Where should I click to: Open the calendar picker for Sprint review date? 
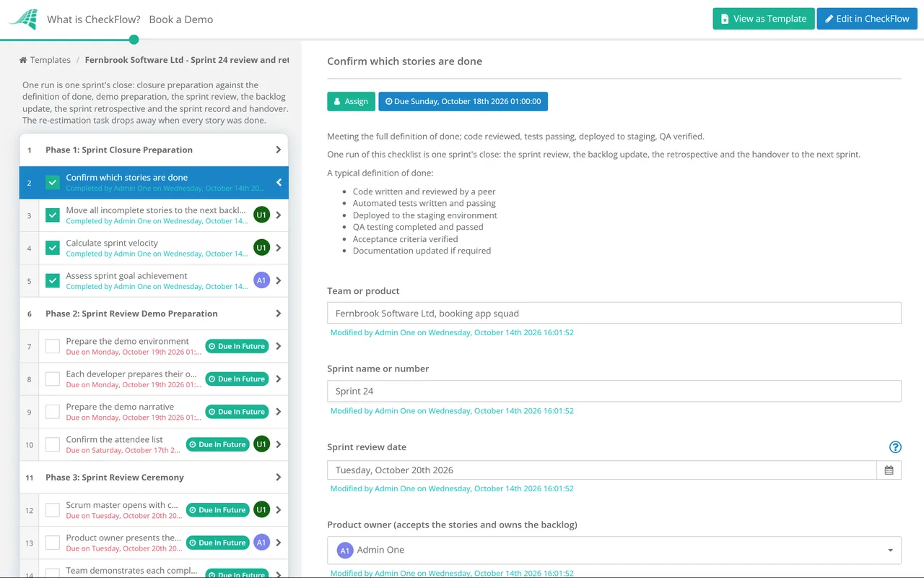889,470
